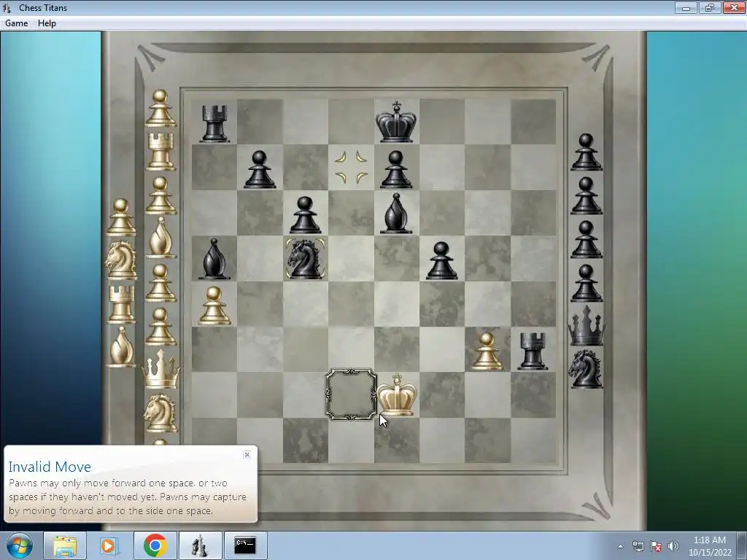The image size is (747, 560).
Task: Click the framed selection square beside white king
Action: (351, 394)
